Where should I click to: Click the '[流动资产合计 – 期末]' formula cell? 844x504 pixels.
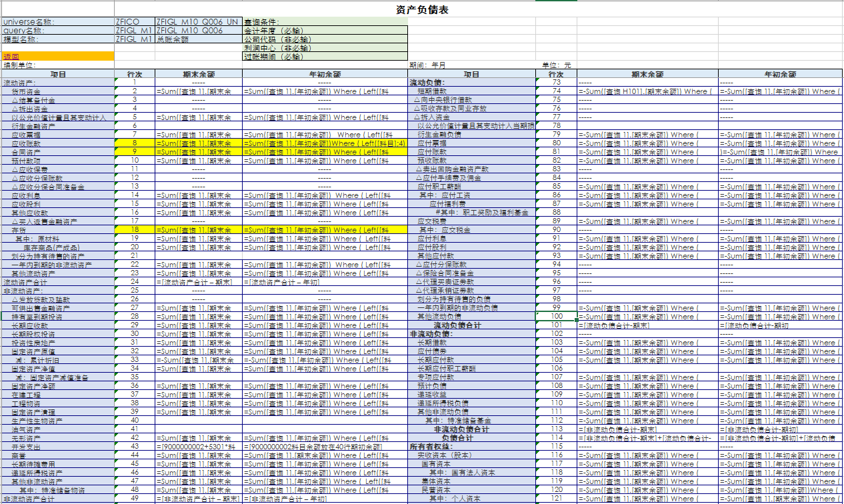pos(199,282)
